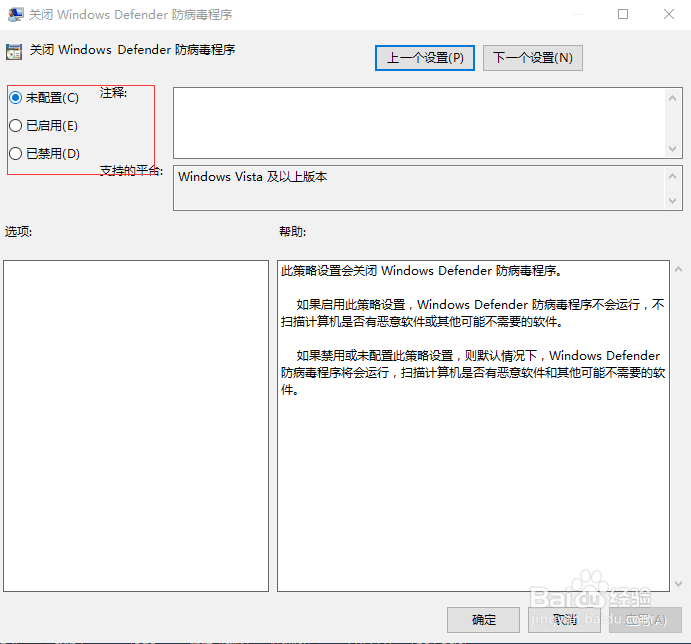Click the 注释 label

pos(113,93)
